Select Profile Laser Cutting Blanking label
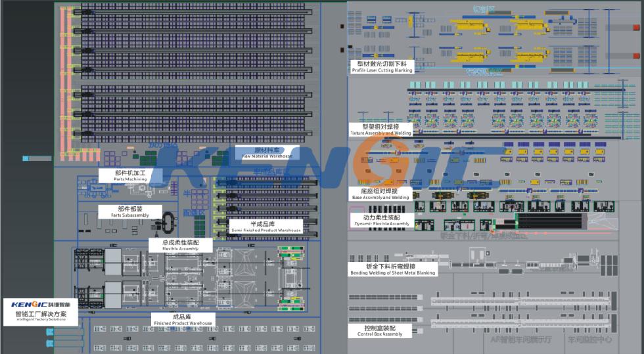Image resolution: width=644 pixels, height=354 pixels. [382, 66]
